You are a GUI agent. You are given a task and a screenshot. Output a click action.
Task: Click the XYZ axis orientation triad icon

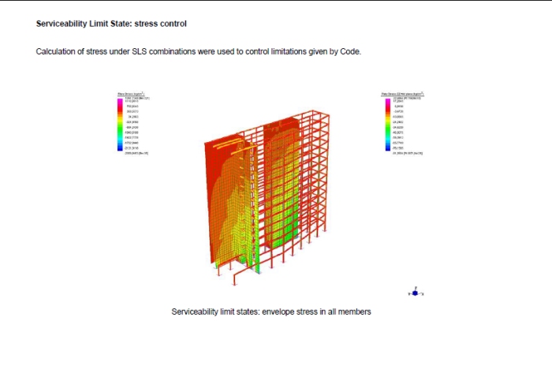[416, 292]
